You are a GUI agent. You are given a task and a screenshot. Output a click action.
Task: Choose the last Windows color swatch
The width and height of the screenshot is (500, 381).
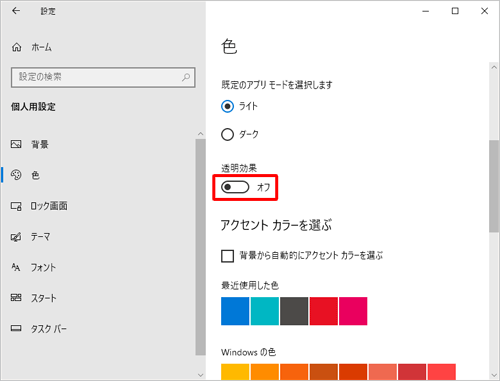pos(442,372)
